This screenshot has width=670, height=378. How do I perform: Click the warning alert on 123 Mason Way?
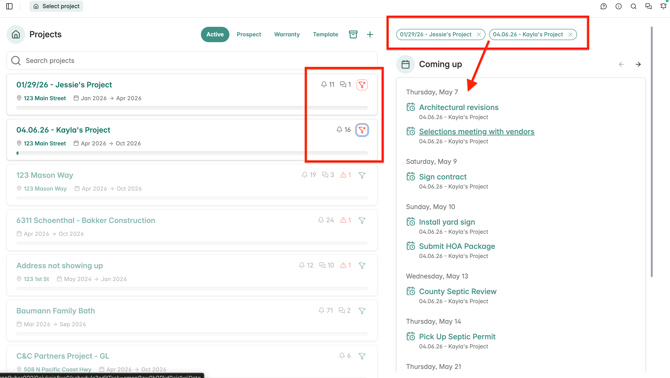coord(346,175)
